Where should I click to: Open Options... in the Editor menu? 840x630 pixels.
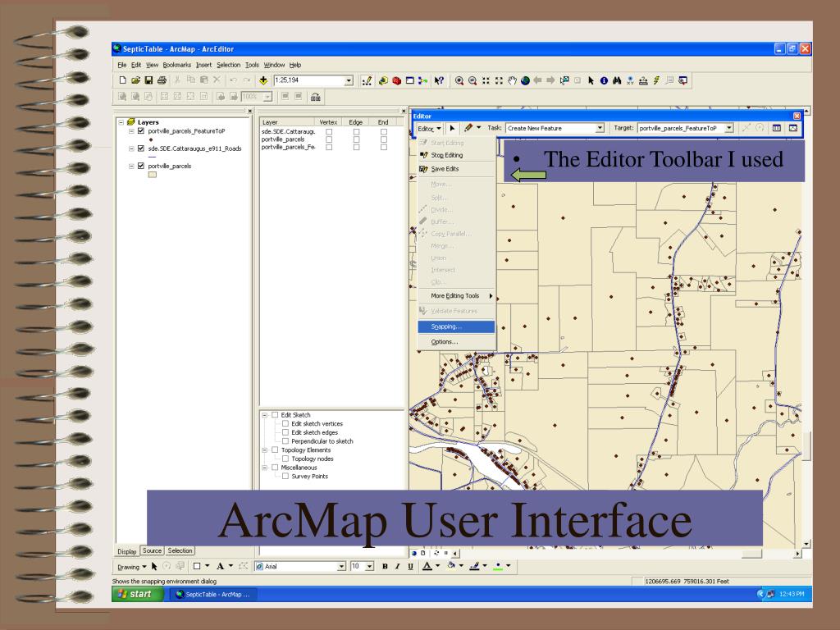click(456, 342)
